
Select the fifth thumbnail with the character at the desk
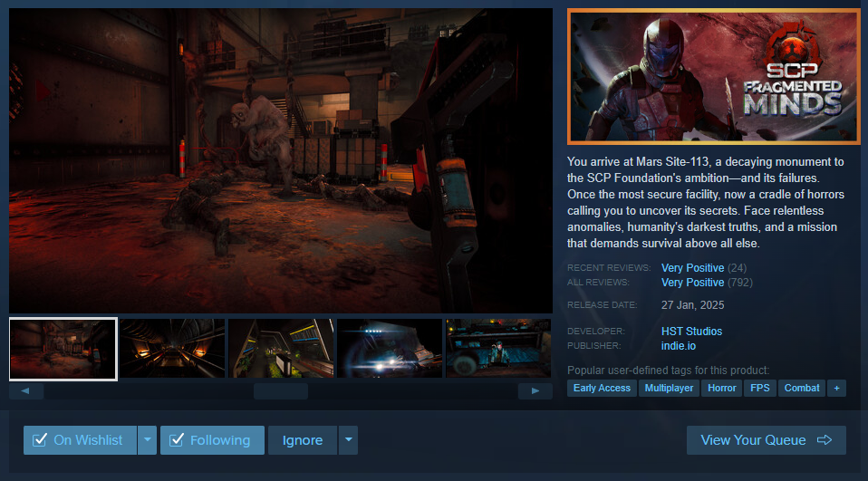coord(498,348)
